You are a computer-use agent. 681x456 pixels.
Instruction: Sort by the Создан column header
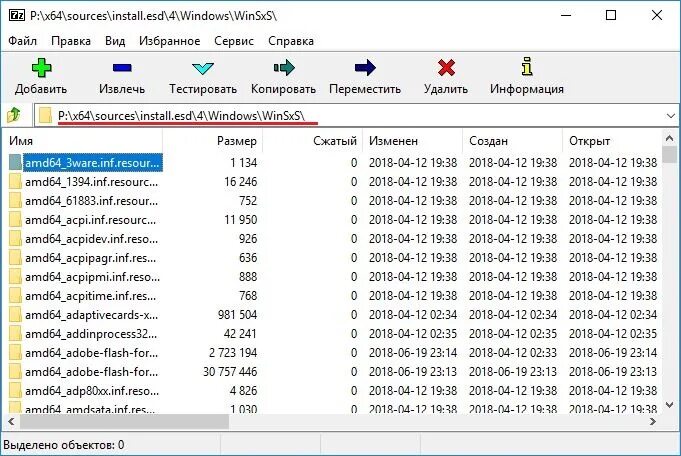click(512, 141)
